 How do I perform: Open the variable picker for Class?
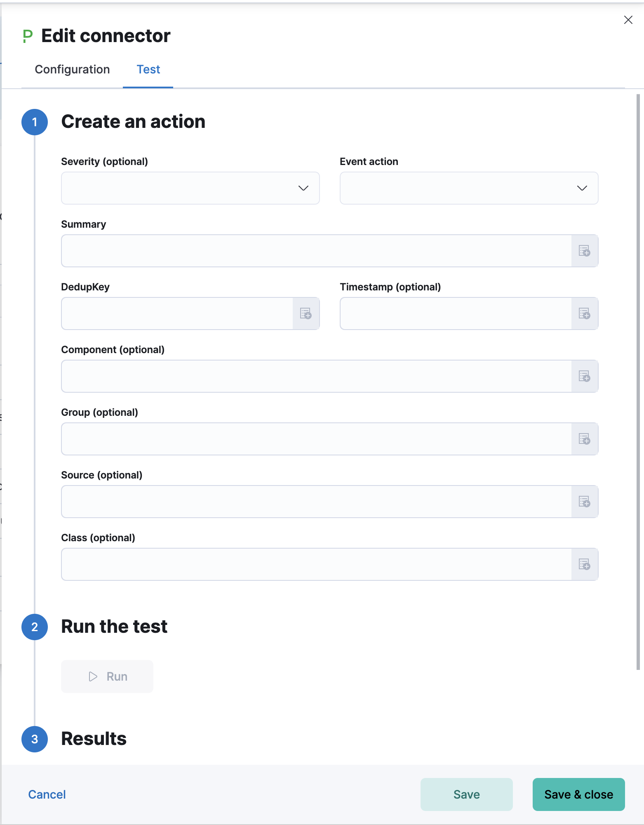[585, 564]
